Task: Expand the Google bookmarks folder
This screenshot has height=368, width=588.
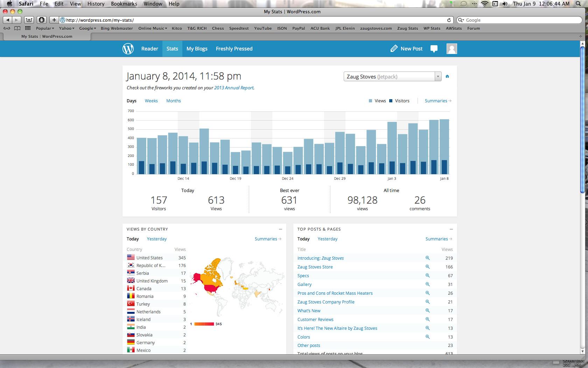Action: pos(87,28)
